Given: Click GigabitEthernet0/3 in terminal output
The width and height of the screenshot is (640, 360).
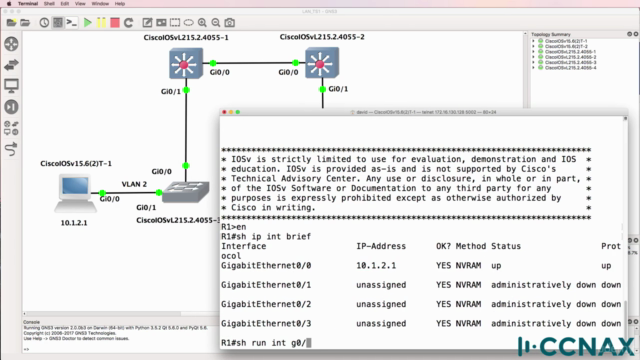Looking at the screenshot, I should click(x=266, y=324).
